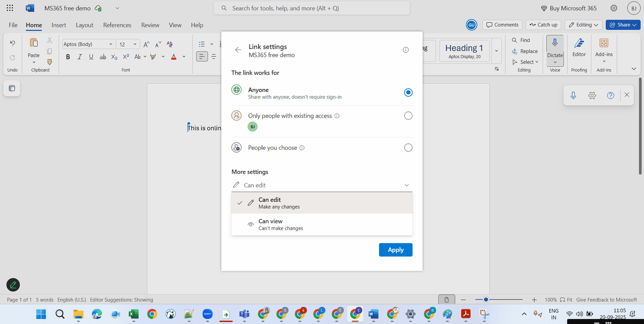The image size is (644, 324).
Task: Click the Comments button
Action: click(x=502, y=25)
